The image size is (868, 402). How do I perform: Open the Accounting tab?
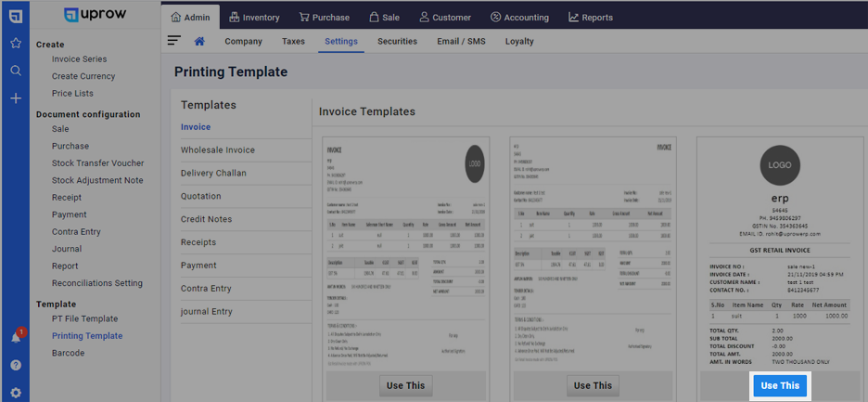click(x=519, y=18)
